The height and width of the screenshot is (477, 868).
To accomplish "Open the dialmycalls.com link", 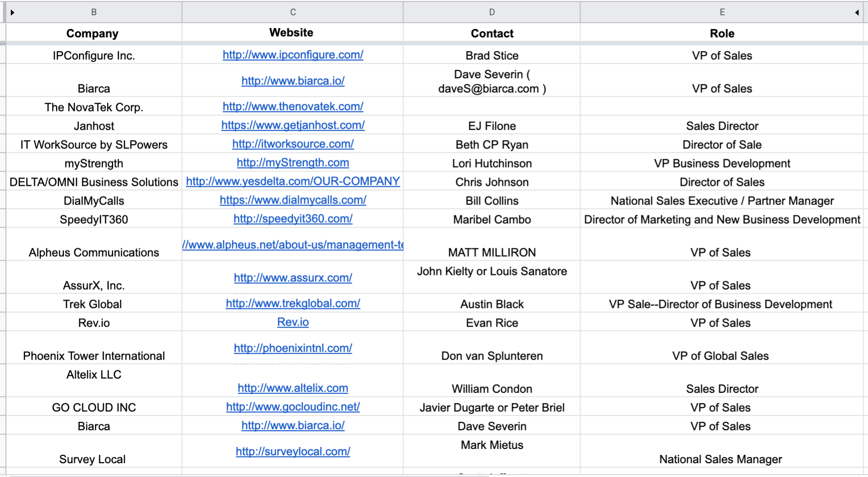I will tap(293, 200).
